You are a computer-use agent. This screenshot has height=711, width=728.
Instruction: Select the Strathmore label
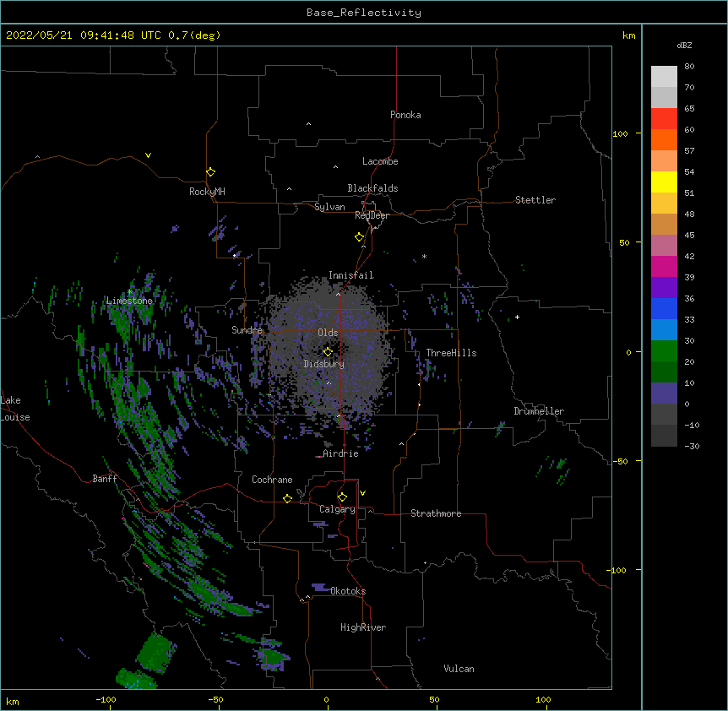pos(436,513)
